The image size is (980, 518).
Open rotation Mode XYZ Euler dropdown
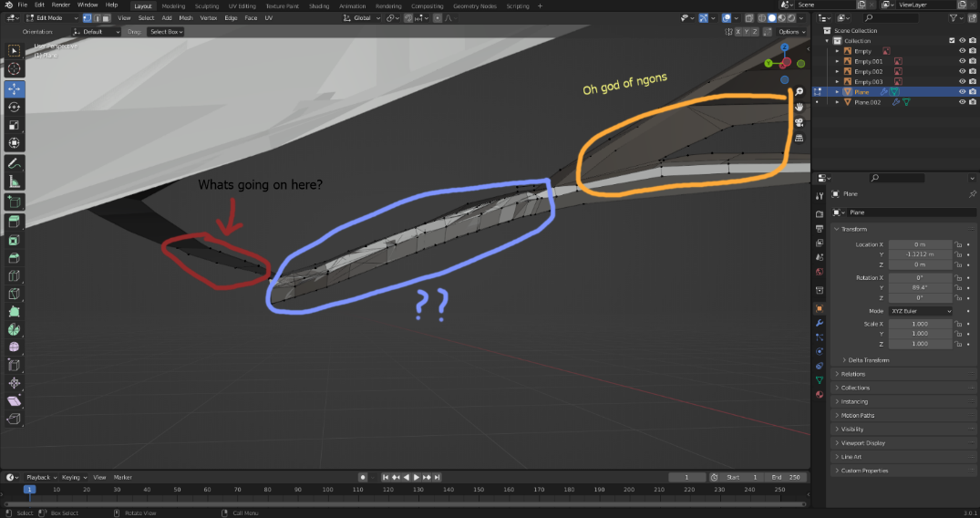tap(921, 311)
